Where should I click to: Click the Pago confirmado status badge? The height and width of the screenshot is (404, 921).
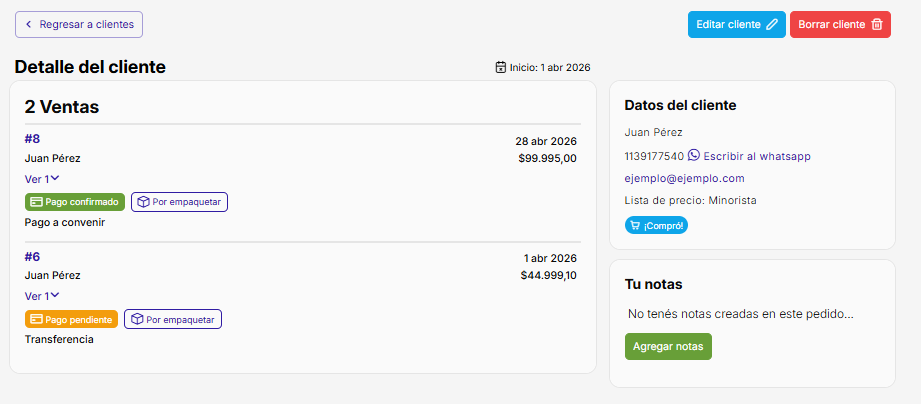[75, 202]
